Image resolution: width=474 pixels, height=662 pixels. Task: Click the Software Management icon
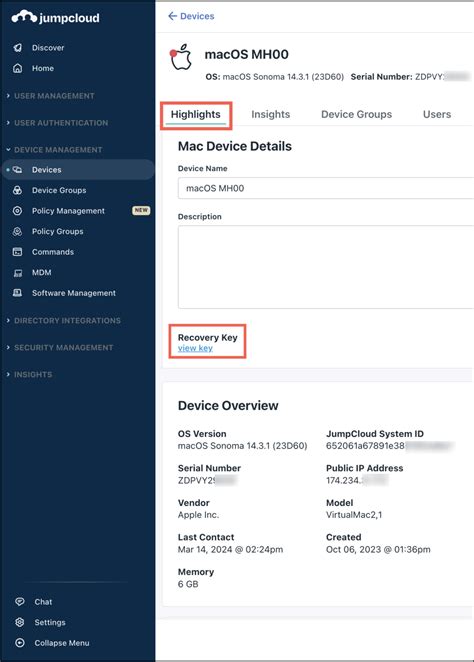pyautogui.click(x=17, y=293)
